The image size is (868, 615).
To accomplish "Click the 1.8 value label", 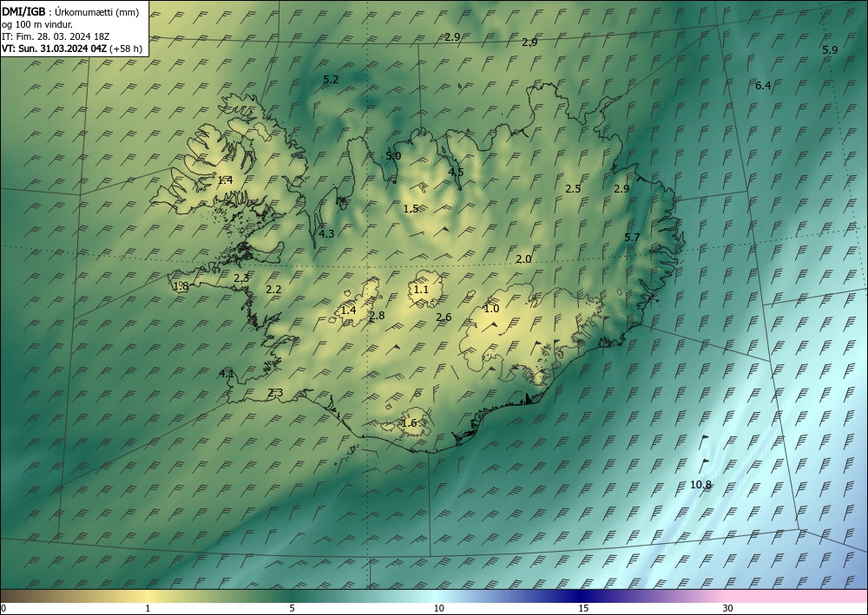I will (181, 286).
